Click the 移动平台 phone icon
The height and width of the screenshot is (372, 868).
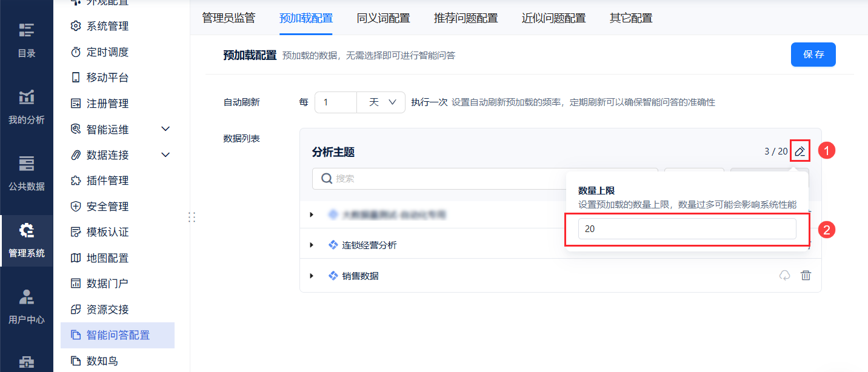[76, 78]
